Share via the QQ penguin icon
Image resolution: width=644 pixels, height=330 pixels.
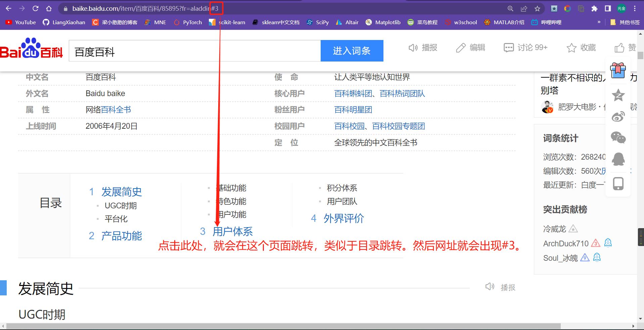coord(618,159)
